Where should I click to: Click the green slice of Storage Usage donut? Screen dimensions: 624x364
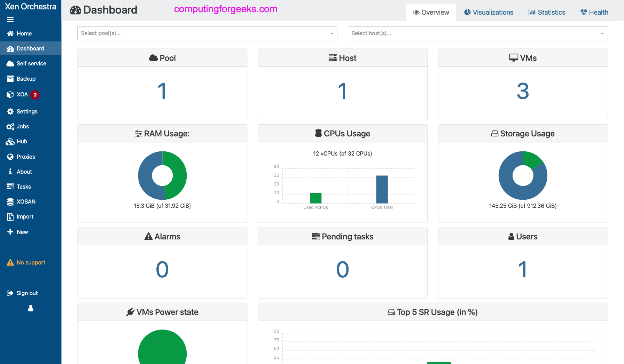tap(531, 160)
